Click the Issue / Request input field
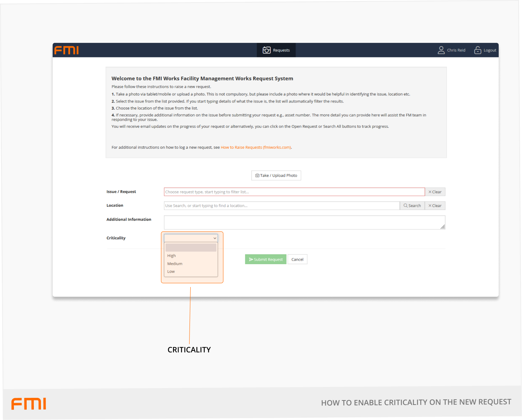The width and height of the screenshot is (522, 420). point(294,192)
